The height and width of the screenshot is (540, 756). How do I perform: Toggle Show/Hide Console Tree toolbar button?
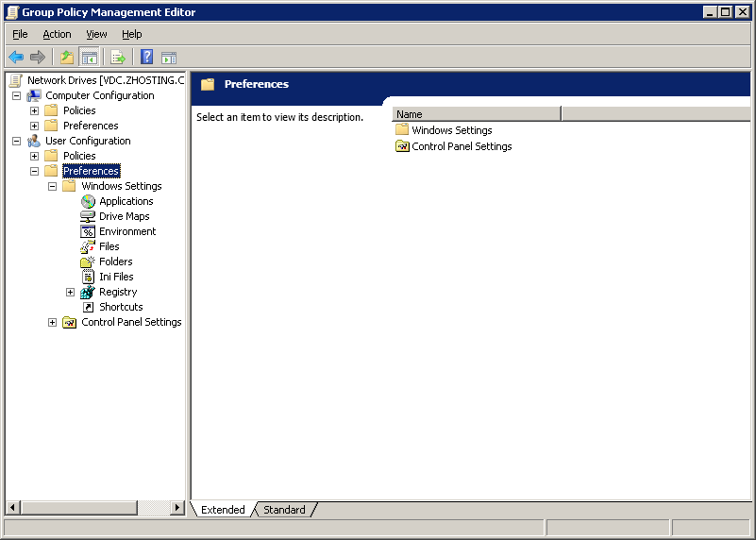click(90, 58)
